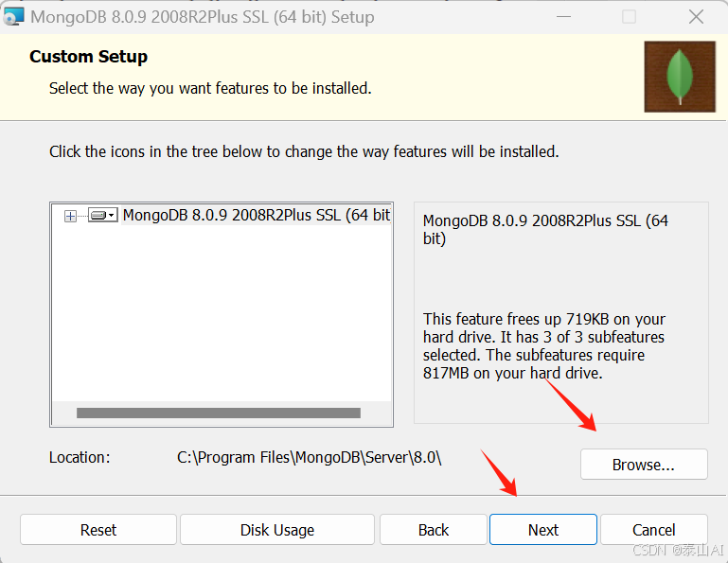The image size is (728, 563).
Task: Go Back to the previous step
Action: coord(434,530)
